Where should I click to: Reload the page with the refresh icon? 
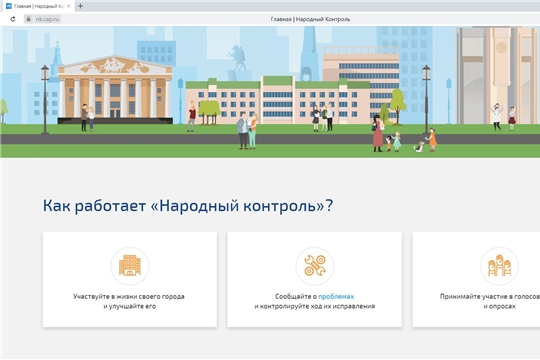13,19
